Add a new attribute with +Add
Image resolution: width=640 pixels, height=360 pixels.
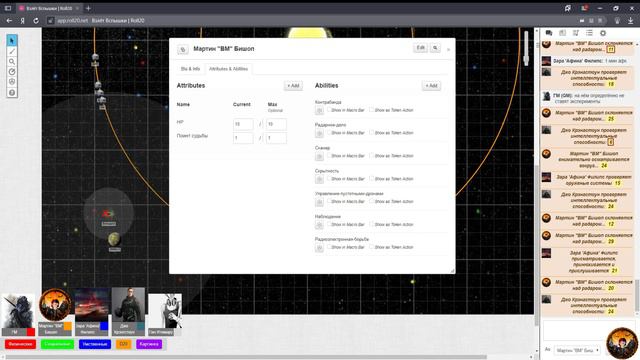[293, 86]
